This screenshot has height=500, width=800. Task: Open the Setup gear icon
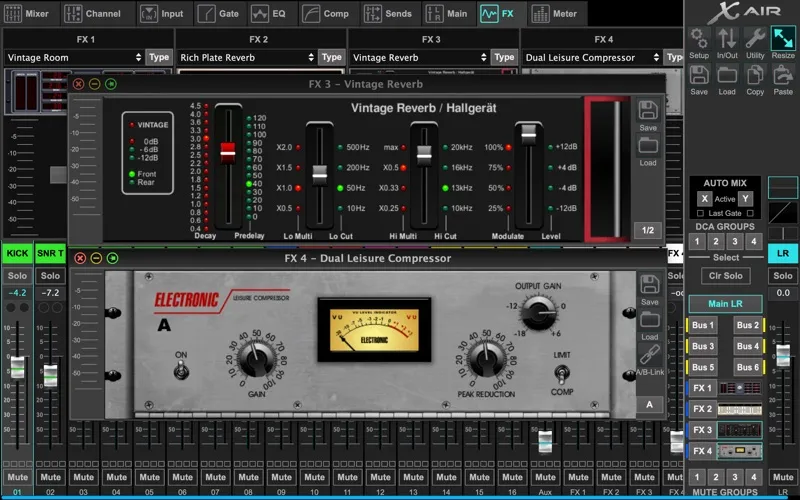699,42
